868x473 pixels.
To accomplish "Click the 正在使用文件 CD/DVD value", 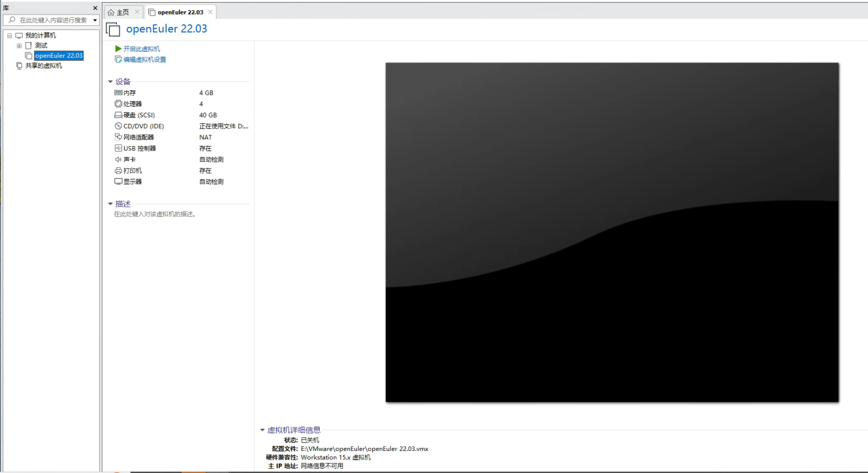I will coord(224,126).
